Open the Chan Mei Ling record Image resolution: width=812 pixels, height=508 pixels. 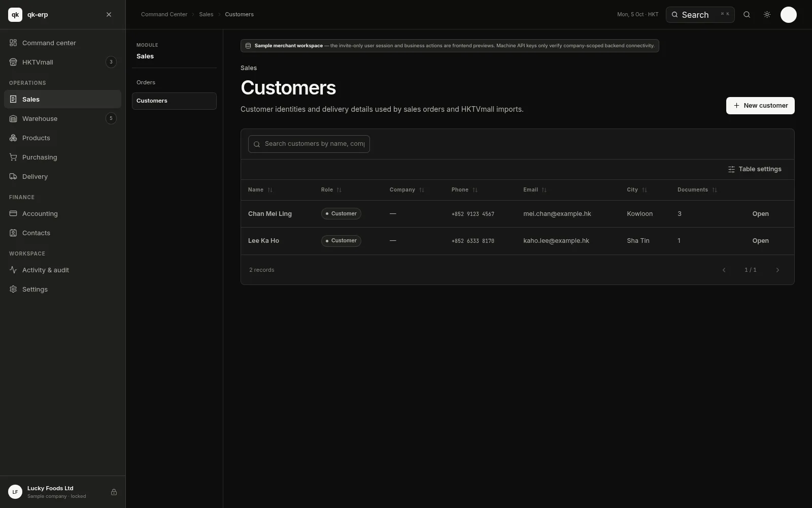[760, 214]
